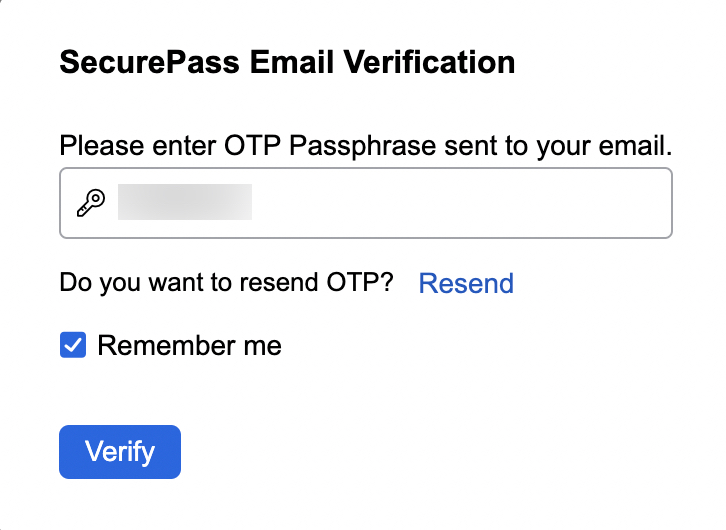
Task: Uncheck the Remember me checkbox
Action: coord(73,346)
